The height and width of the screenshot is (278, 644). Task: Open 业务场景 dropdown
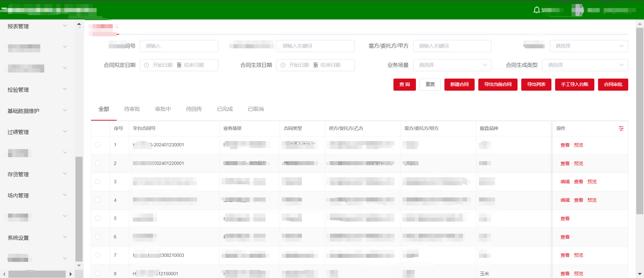(452, 65)
